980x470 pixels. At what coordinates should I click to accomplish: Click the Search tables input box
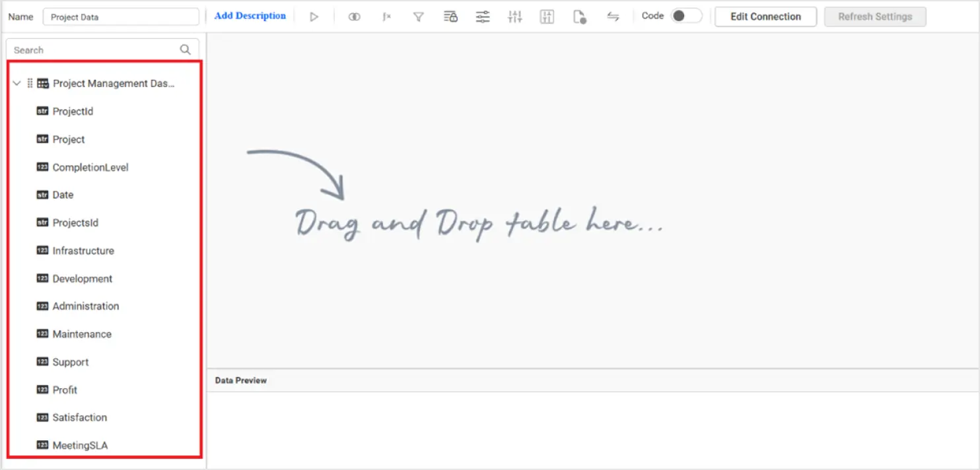point(92,49)
